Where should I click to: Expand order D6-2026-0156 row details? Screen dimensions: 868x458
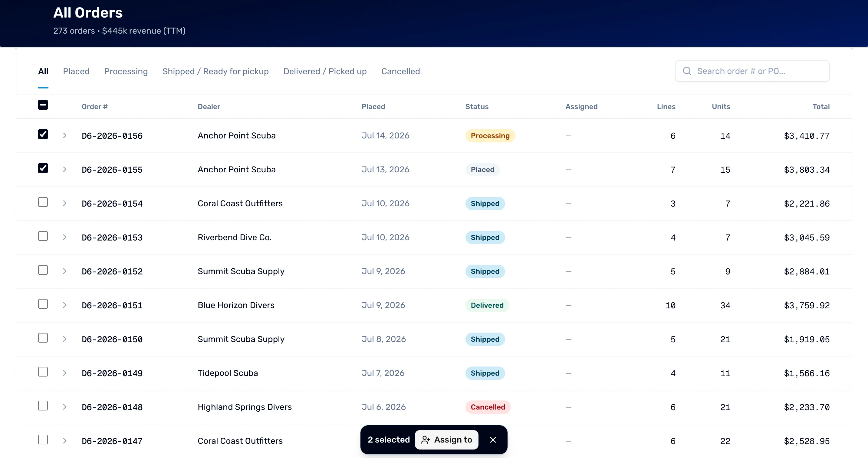[65, 136]
